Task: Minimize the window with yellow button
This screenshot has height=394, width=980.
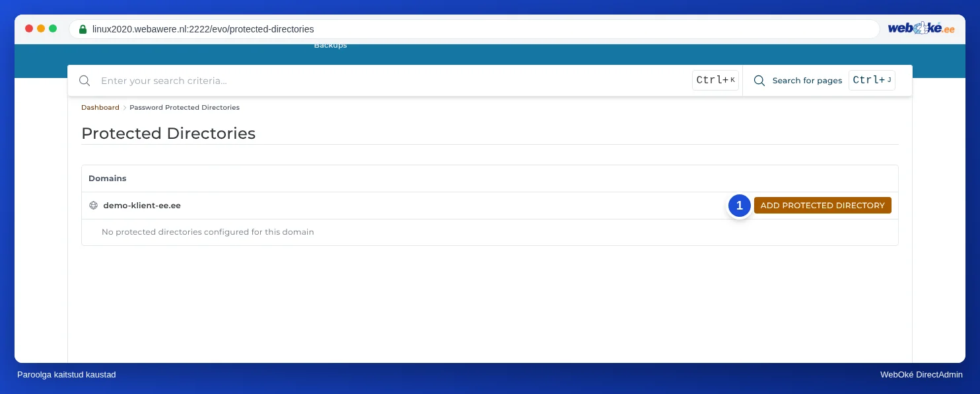Action: point(41,28)
